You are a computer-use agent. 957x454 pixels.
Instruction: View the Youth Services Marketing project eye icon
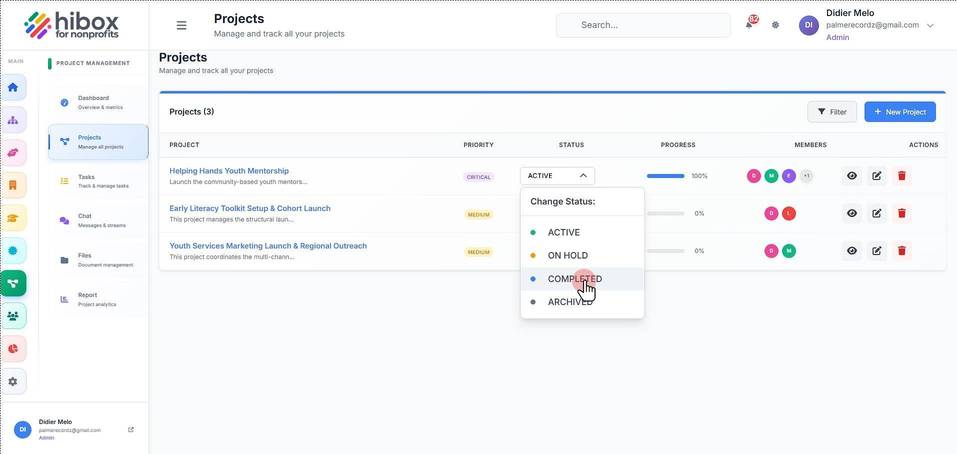pyautogui.click(x=852, y=251)
